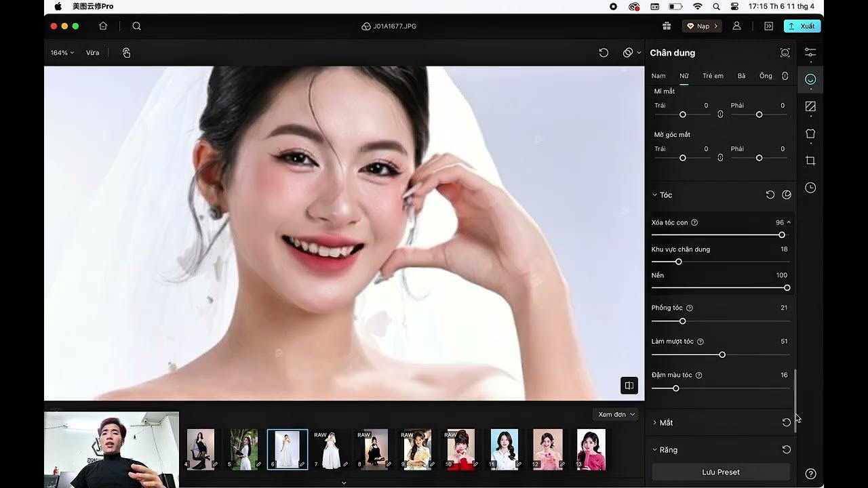The width and height of the screenshot is (868, 488).
Task: Toggle the before/after compare view icon
Action: click(x=629, y=386)
